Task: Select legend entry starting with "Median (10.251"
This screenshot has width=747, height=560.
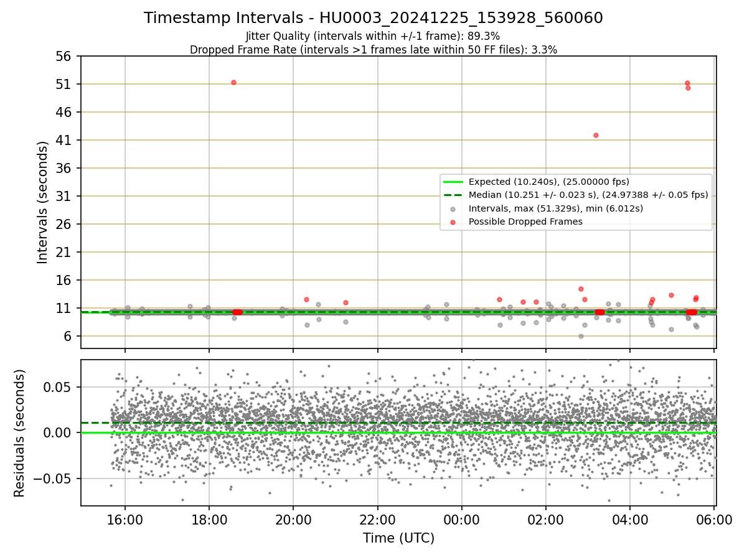Action: [588, 195]
